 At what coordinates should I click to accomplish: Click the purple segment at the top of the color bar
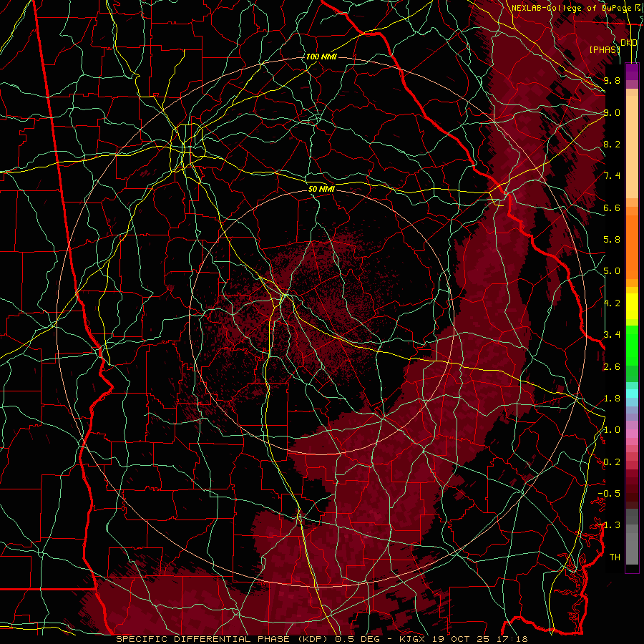(x=632, y=72)
